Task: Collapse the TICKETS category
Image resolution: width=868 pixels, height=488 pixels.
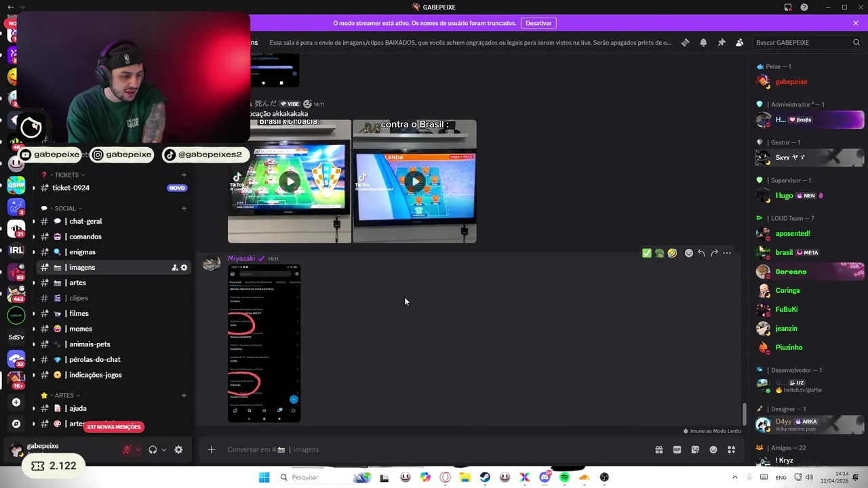Action: coord(66,175)
